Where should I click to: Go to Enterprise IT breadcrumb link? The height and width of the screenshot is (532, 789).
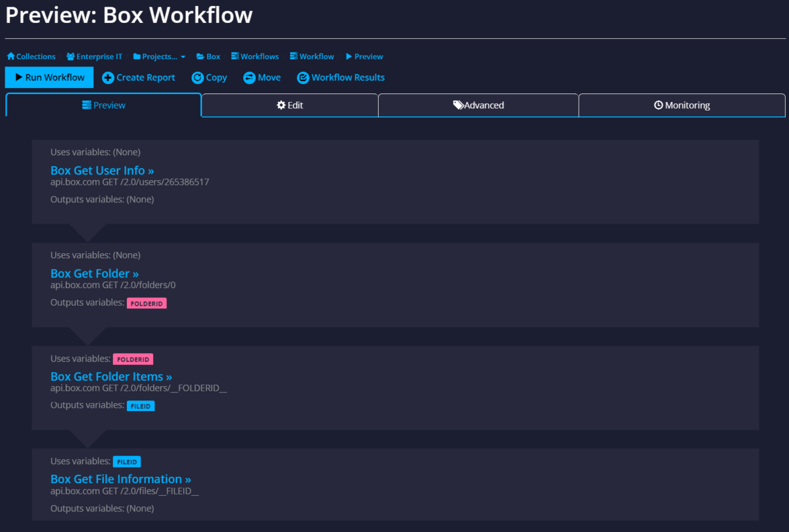(99, 57)
